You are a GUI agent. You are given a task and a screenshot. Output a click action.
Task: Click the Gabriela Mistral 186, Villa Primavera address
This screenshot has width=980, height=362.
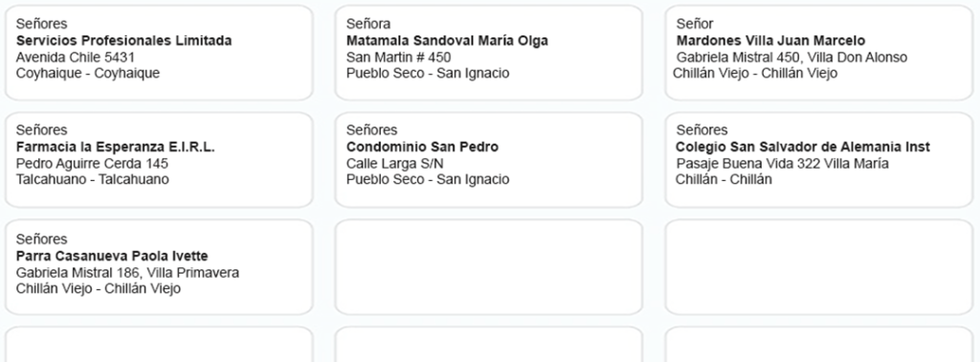click(127, 273)
